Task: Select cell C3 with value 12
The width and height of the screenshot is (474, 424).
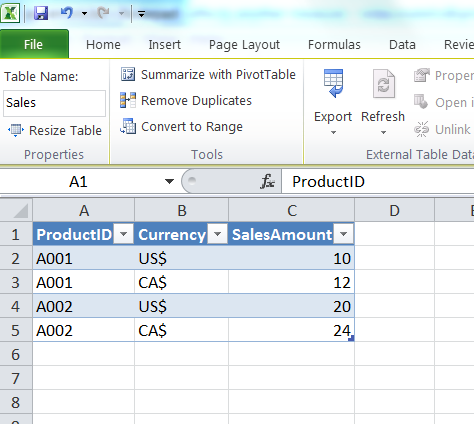Action: tap(292, 282)
